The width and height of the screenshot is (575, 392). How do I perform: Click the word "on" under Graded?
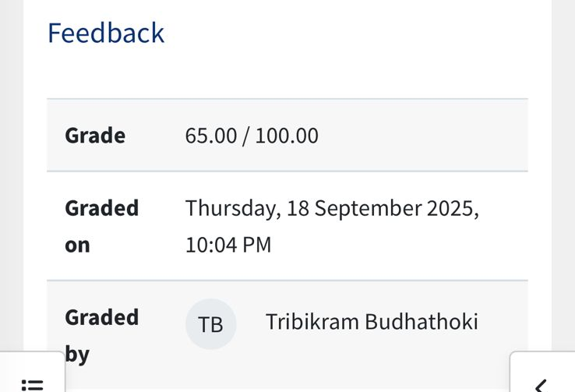[x=77, y=245]
